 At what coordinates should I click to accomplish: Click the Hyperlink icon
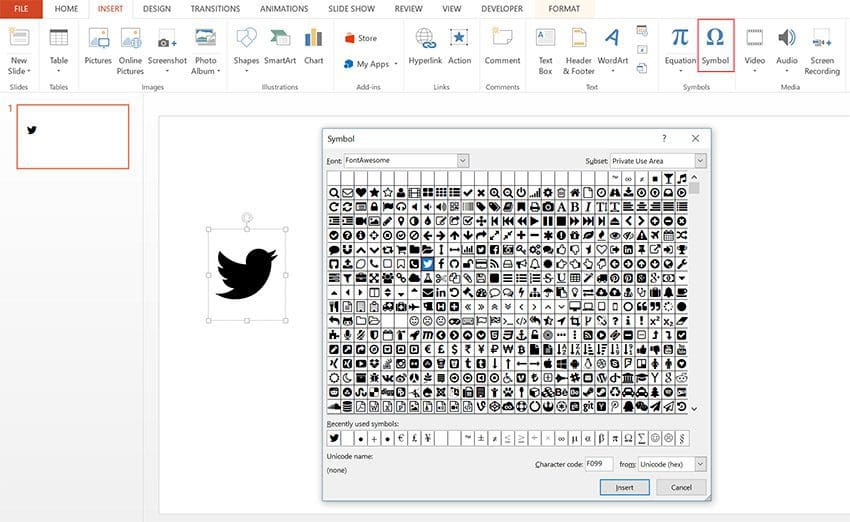(425, 45)
